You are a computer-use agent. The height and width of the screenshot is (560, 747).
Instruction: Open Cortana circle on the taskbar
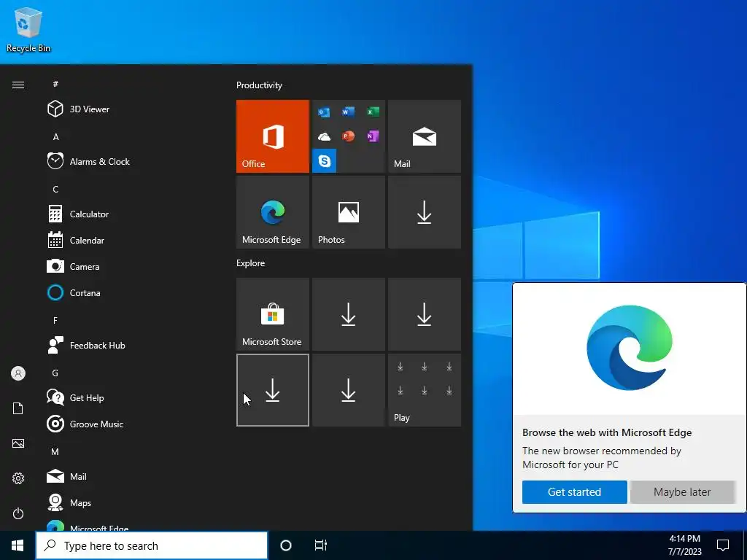click(286, 545)
